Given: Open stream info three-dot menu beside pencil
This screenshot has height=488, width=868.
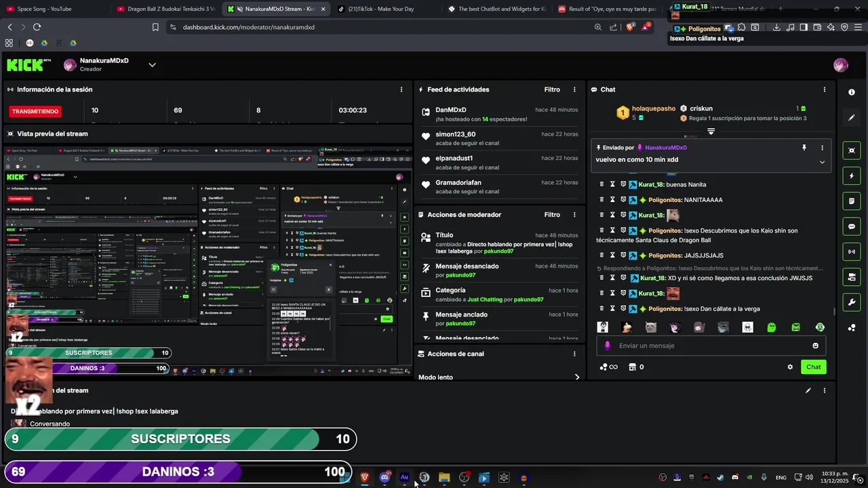Looking at the screenshot, I should click(x=825, y=390).
